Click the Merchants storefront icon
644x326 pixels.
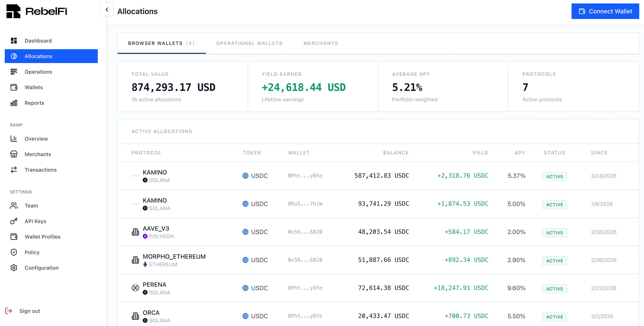[x=14, y=154]
